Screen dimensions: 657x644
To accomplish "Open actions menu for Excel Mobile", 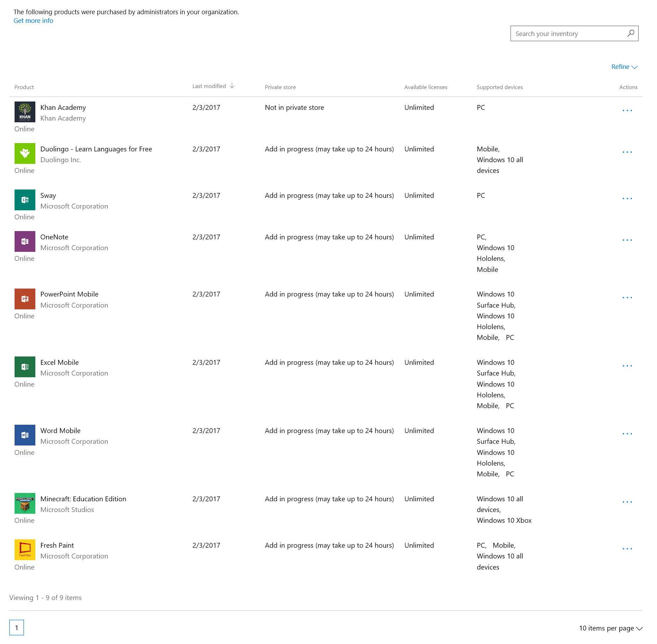I will pos(627,366).
